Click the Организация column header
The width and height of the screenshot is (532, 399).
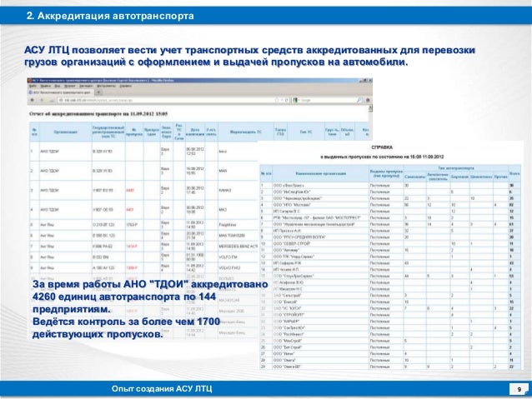click(x=66, y=132)
